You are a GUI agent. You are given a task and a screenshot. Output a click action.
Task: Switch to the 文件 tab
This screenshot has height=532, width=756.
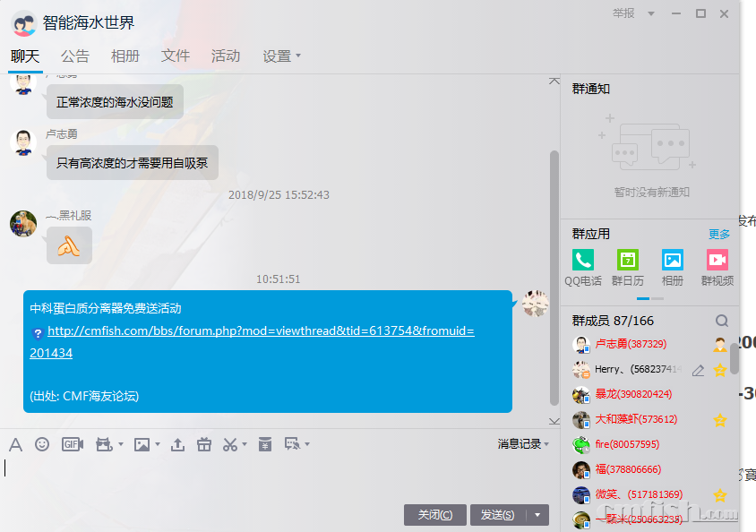point(176,56)
